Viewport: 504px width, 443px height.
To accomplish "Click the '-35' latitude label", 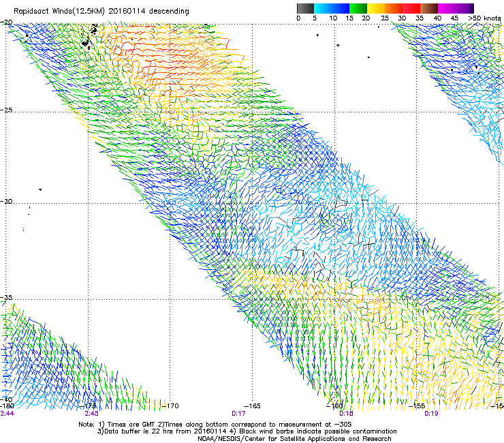I will pos(6,297).
